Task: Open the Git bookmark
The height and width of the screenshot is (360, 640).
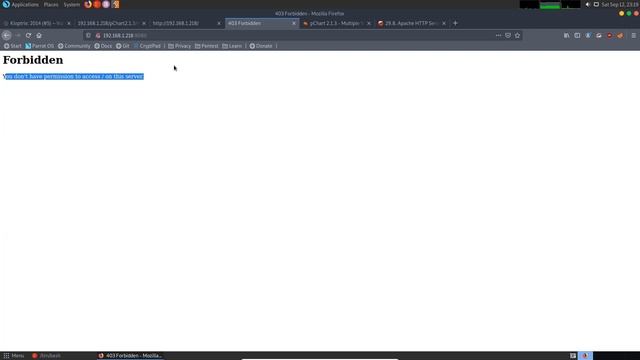Action: [x=122, y=46]
